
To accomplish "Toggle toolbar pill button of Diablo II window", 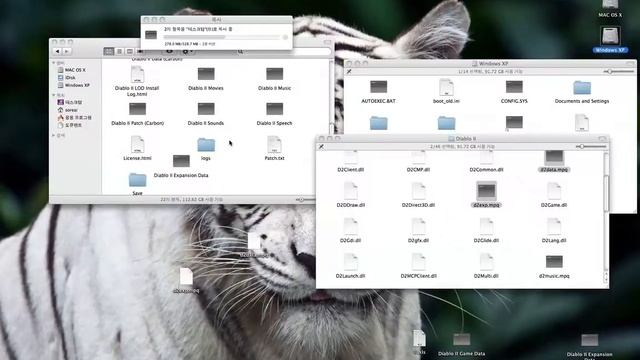I will [602, 139].
